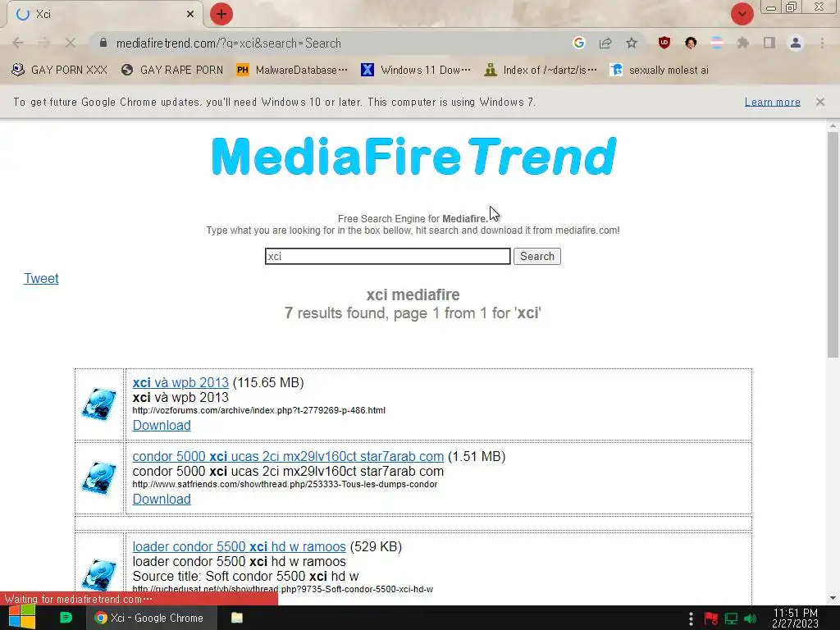Click the Learn more link in the info bar
The height and width of the screenshot is (630, 840).
coord(773,102)
